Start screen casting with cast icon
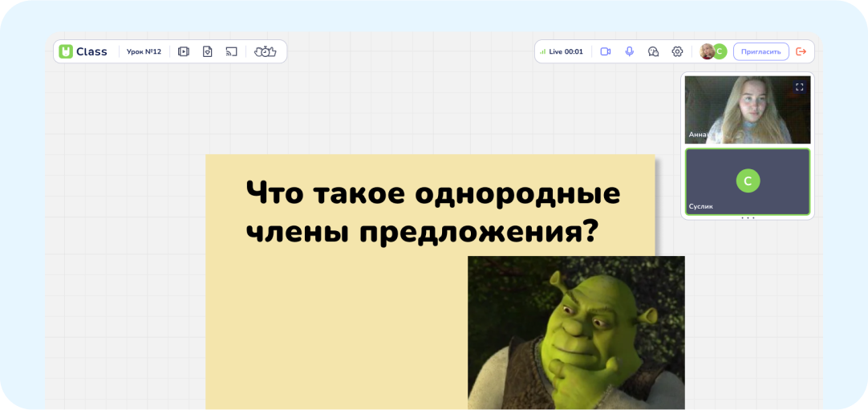 click(231, 51)
